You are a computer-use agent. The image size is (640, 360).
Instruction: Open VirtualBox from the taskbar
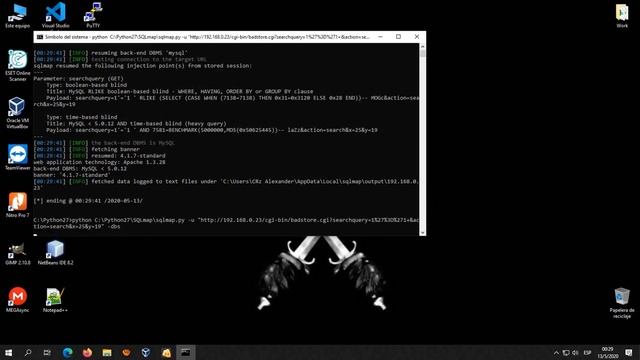pos(146,352)
